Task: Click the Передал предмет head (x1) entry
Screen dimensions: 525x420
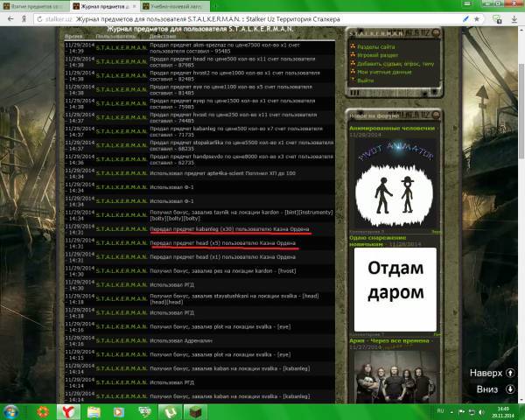Action: click(222, 257)
